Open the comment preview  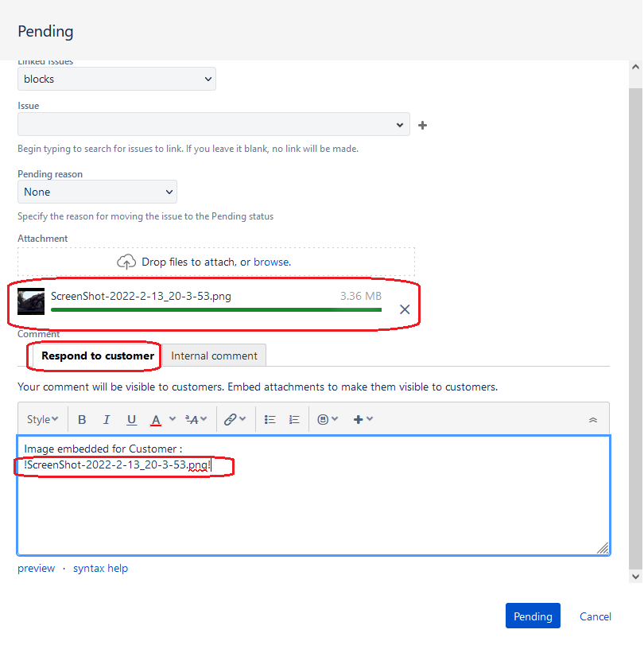36,569
